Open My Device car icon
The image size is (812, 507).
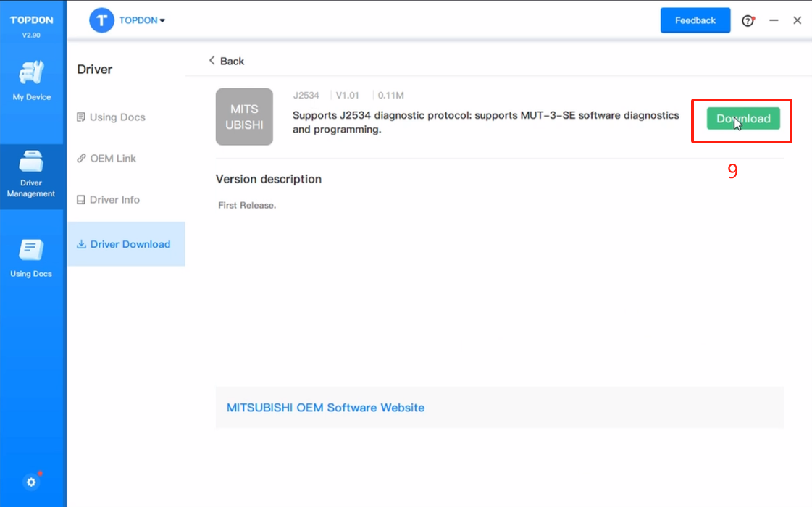pos(31,73)
